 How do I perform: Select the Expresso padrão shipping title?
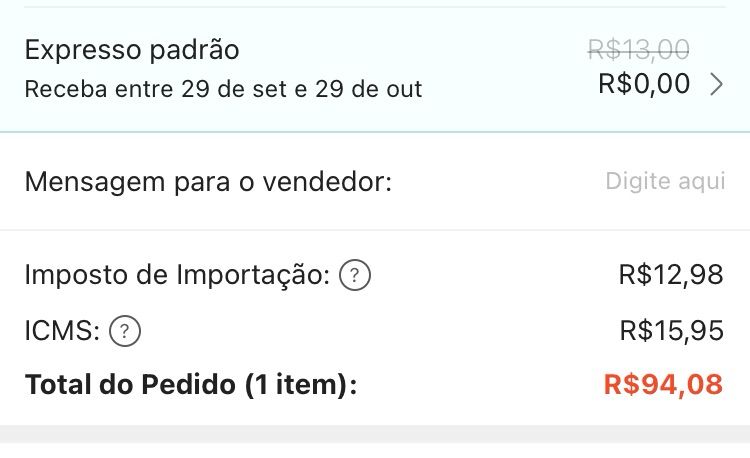pyautogui.click(x=132, y=50)
